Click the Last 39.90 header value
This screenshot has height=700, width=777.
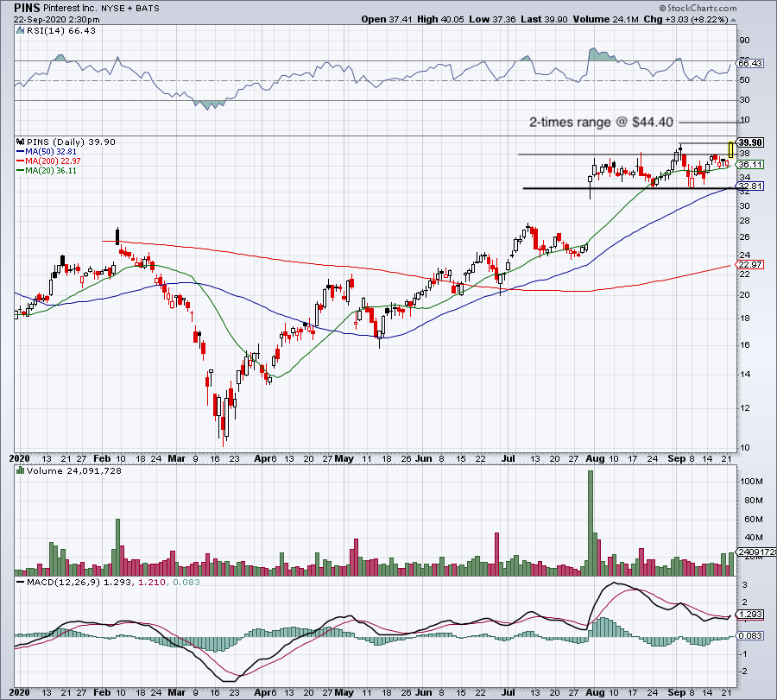pos(545,19)
